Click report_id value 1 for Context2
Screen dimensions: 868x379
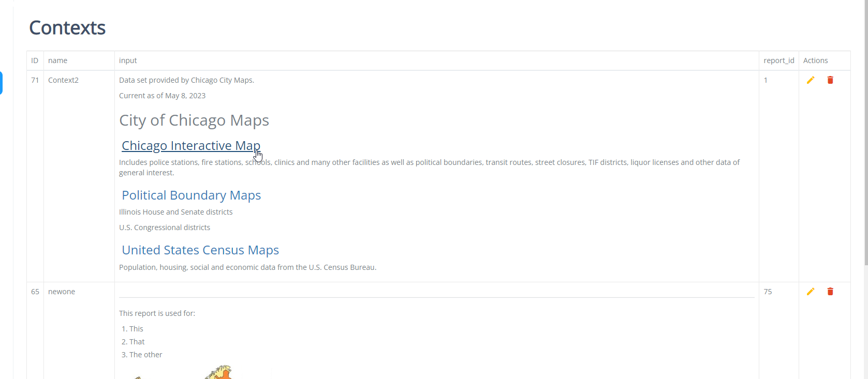766,80
